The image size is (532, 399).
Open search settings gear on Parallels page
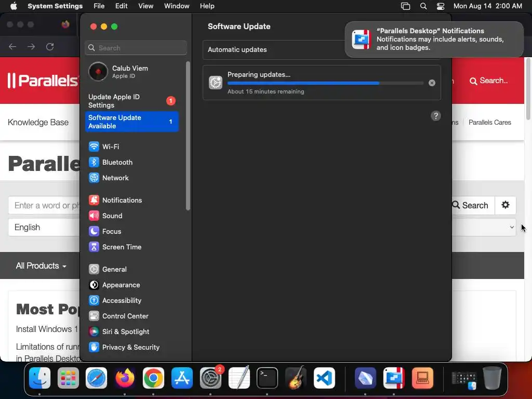[x=505, y=205]
